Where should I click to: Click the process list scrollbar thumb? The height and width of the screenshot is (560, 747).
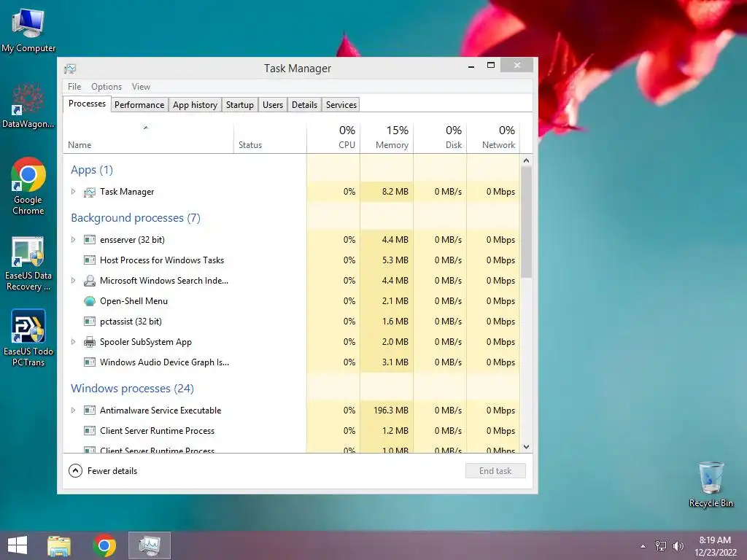coord(527,222)
